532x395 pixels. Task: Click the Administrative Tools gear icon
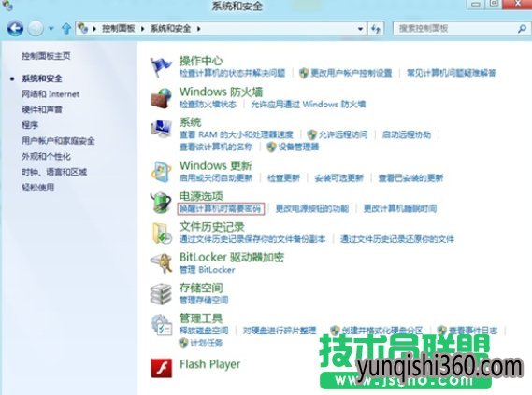(162, 325)
